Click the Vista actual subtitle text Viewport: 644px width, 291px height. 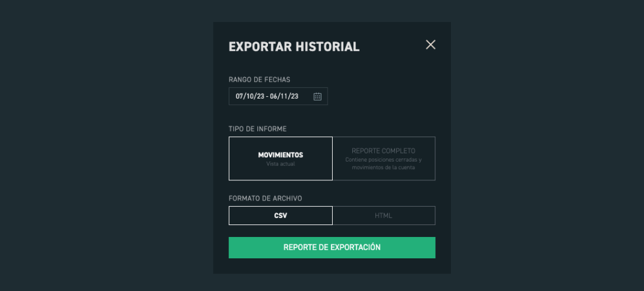280,164
